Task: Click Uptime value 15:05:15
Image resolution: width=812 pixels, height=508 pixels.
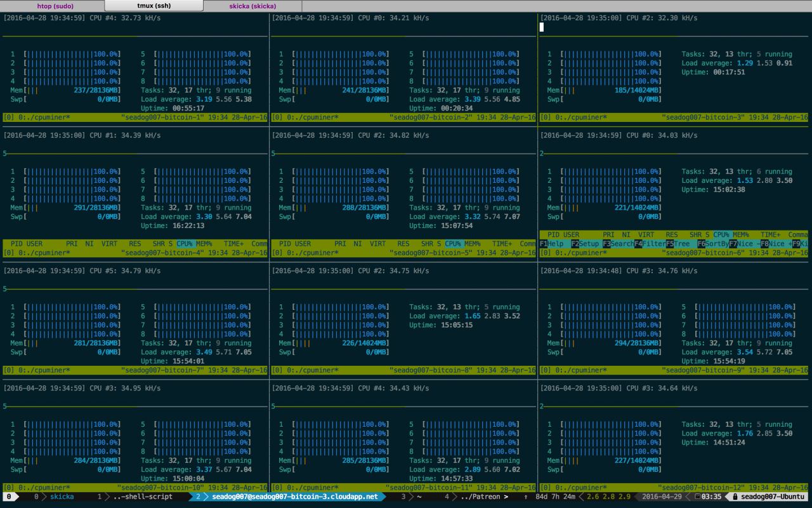Action: tap(457, 325)
